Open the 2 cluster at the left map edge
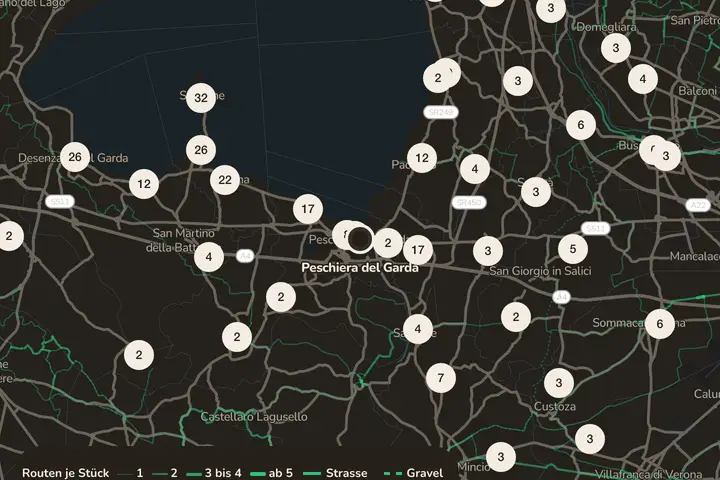The width and height of the screenshot is (720, 480). [9, 236]
